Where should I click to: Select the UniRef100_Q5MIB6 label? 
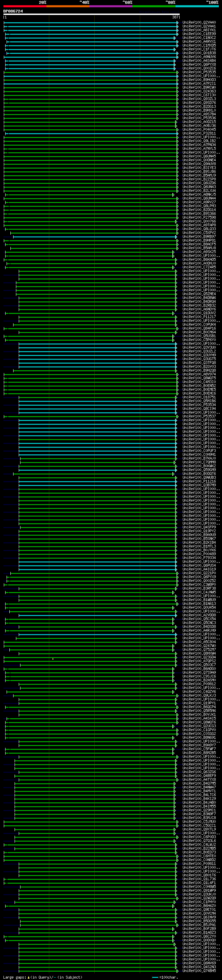(199, 401)
